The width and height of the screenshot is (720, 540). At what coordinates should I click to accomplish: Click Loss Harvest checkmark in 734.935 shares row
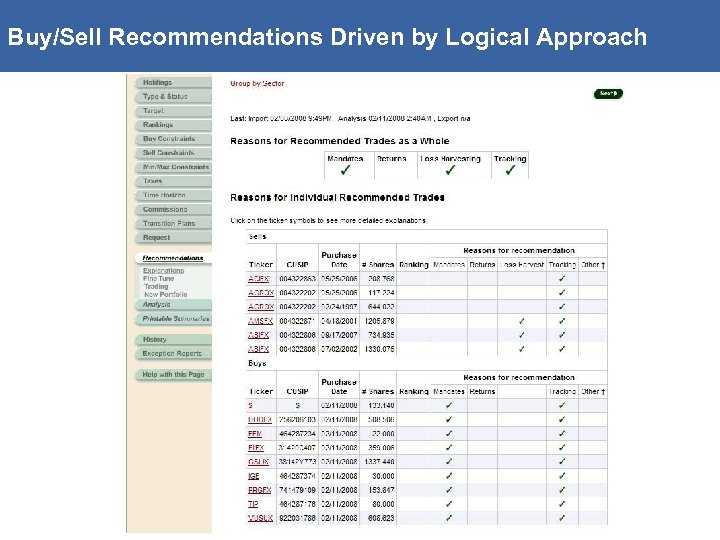pyautogui.click(x=522, y=335)
